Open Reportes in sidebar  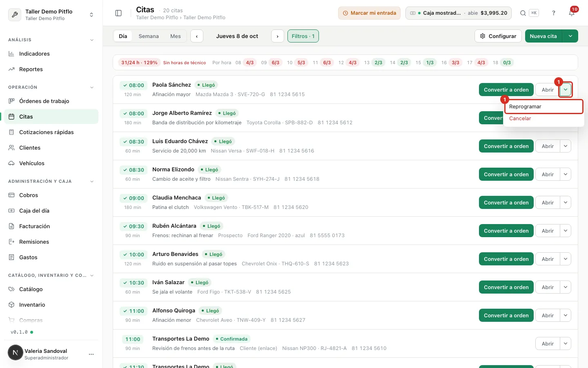[51, 69]
